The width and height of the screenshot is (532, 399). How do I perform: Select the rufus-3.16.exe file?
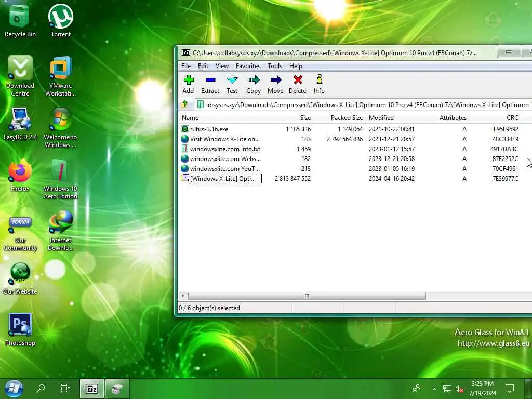[209, 129]
